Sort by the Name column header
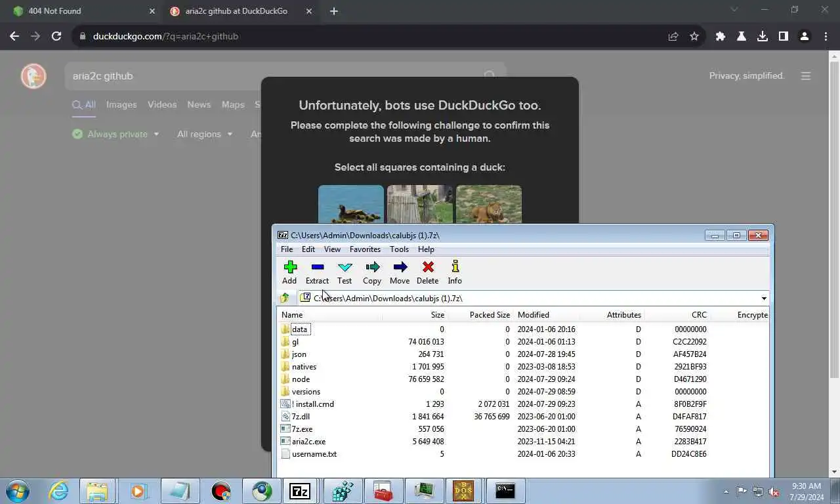The width and height of the screenshot is (840, 504). (x=330, y=315)
